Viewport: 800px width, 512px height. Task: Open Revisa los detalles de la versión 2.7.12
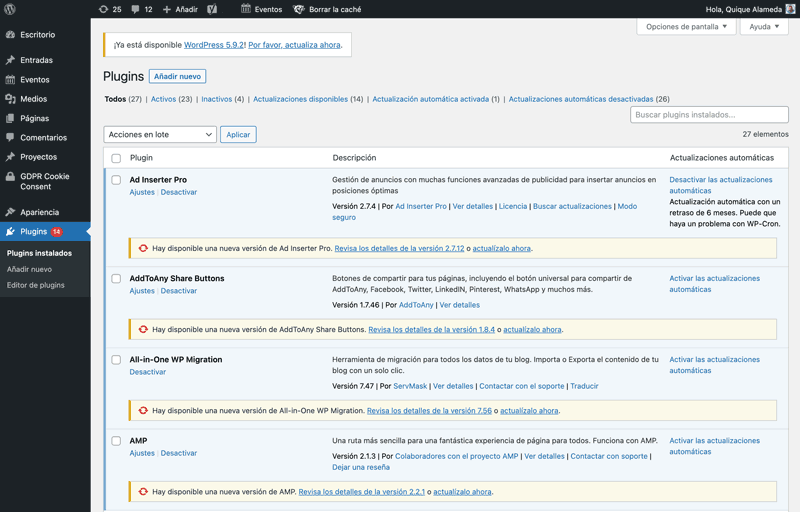(399, 248)
